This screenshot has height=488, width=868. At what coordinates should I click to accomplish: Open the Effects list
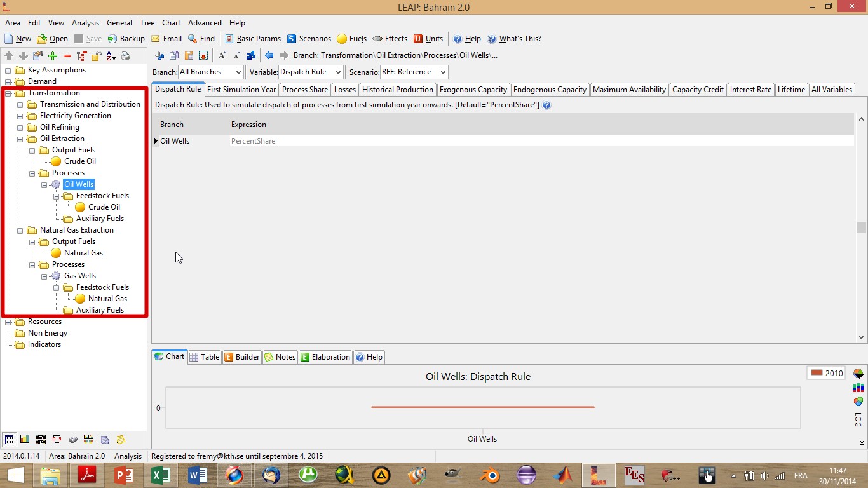[390, 39]
